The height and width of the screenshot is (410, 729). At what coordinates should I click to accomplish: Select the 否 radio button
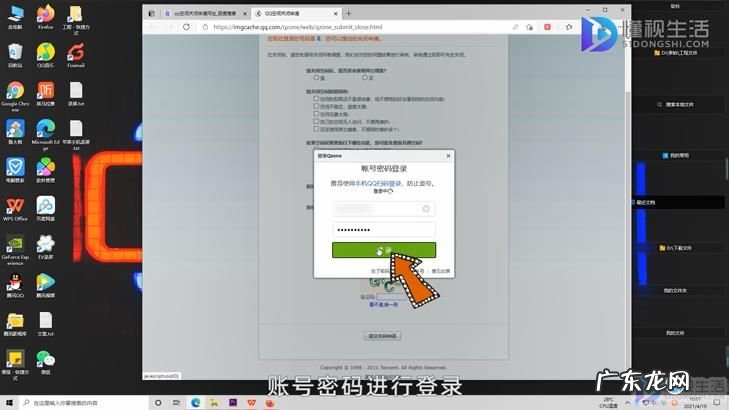point(365,78)
